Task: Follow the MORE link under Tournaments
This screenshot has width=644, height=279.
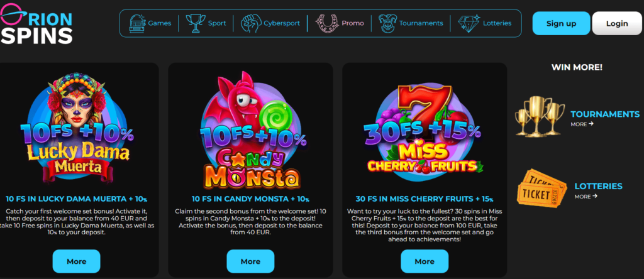Action: pos(582,124)
